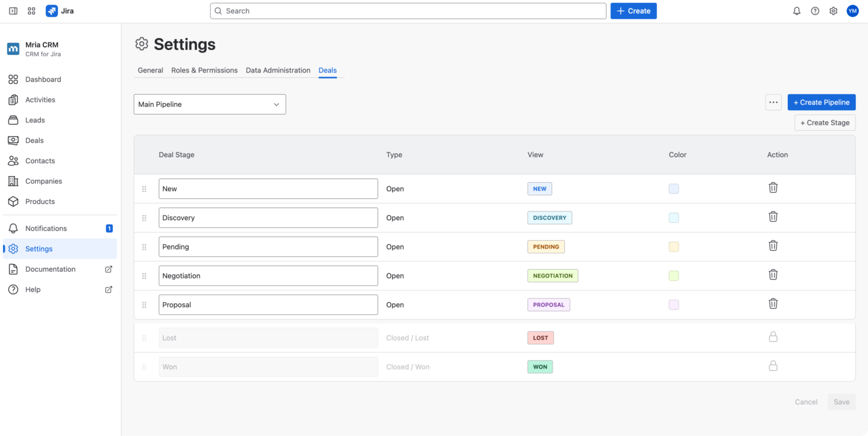Grab the drag handle for Pending stage

pos(144,247)
